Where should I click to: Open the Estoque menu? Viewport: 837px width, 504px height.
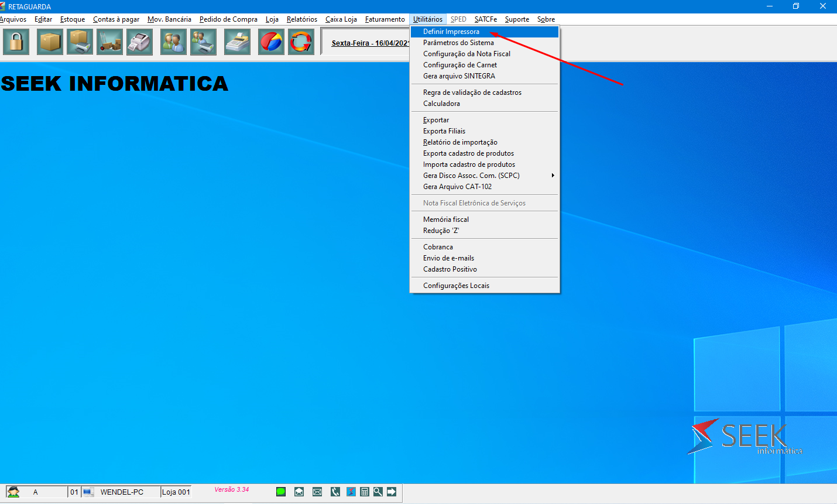pyautogui.click(x=73, y=19)
